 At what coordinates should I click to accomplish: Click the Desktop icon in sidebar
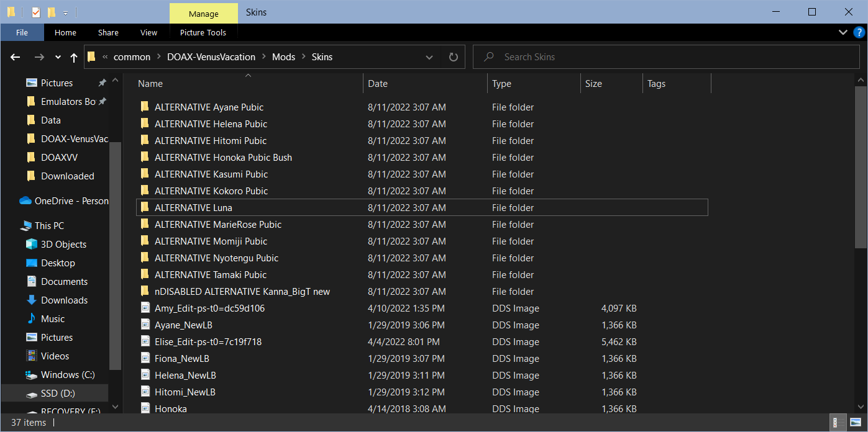pos(32,263)
